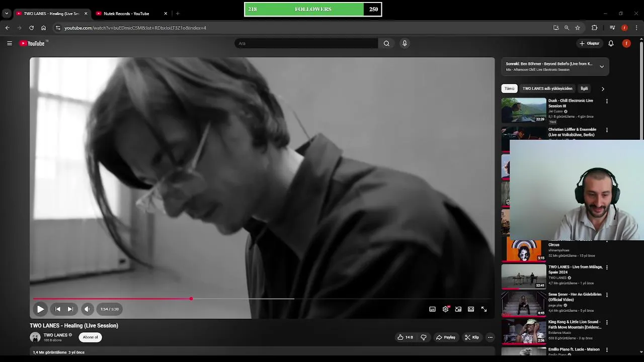The image size is (644, 362).
Task: Select TWO LANES - Healing browser tab
Action: tap(51, 14)
